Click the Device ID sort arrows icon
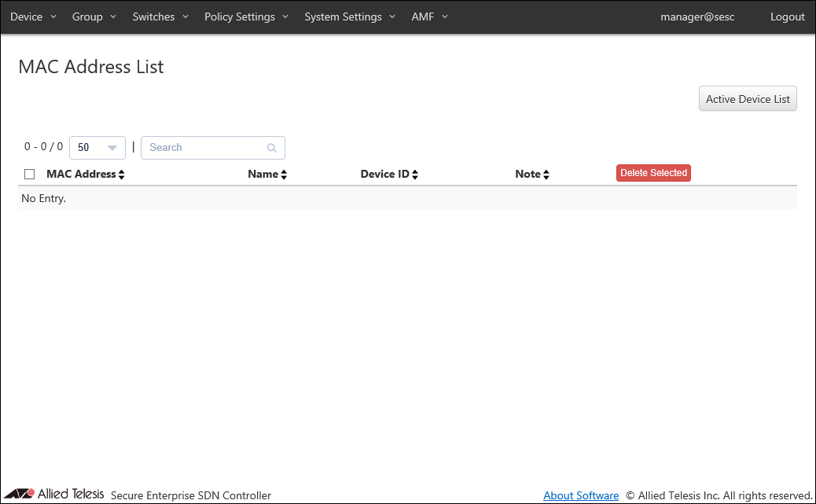 414,175
